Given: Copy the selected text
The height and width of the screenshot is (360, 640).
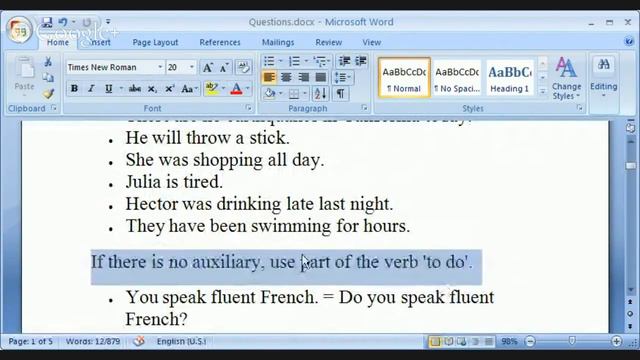Looking at the screenshot, I should 48,78.
